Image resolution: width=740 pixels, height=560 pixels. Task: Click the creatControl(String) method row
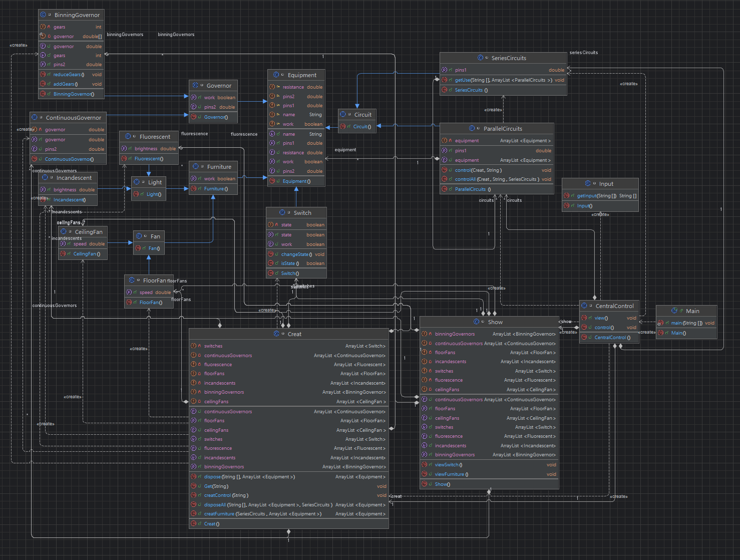288,495
